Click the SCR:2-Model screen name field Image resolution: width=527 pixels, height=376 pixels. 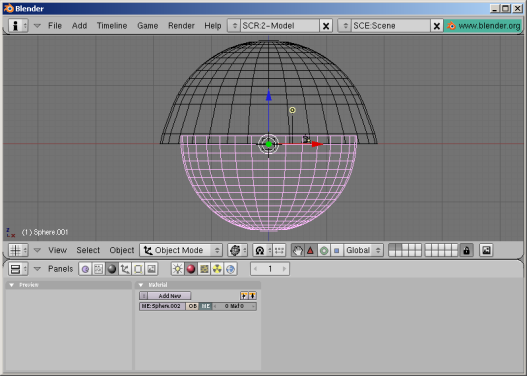point(280,26)
